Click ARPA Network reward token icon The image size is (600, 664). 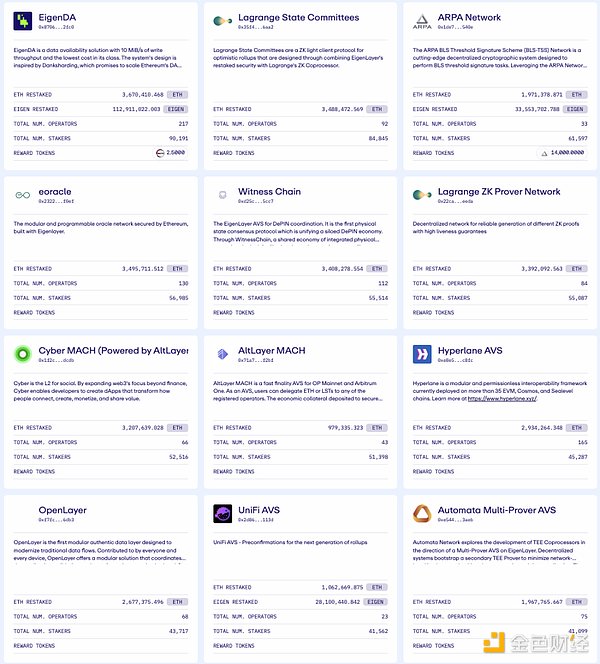tap(546, 153)
